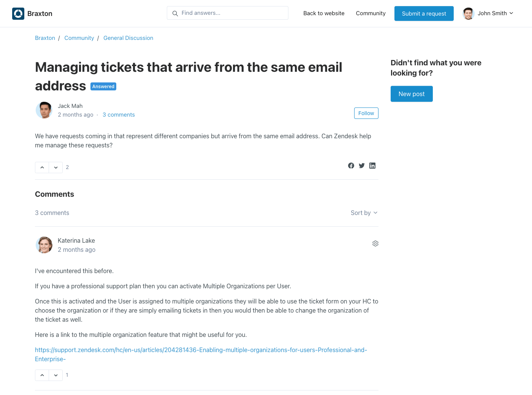
Task: Share post on Twitter
Action: pos(362,166)
